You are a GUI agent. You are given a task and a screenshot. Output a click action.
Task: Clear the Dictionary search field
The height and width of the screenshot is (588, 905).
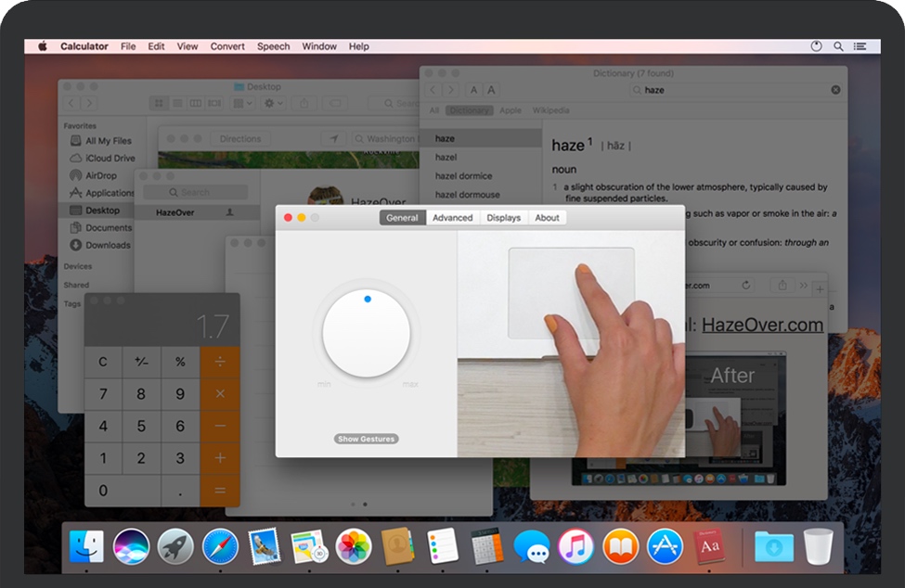(x=835, y=90)
